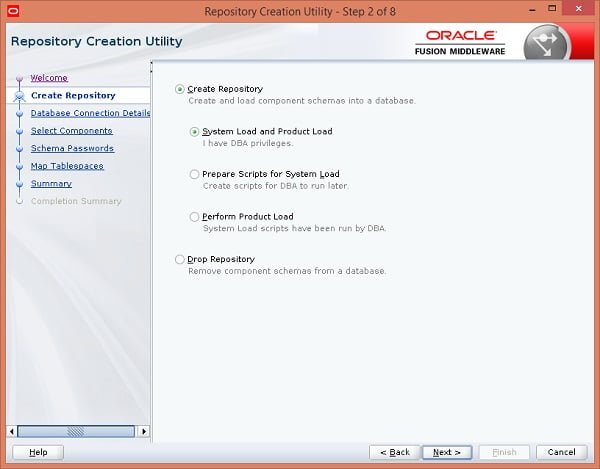Click the Oracle Fusion Middleware logo
The height and width of the screenshot is (469, 600).
(460, 43)
